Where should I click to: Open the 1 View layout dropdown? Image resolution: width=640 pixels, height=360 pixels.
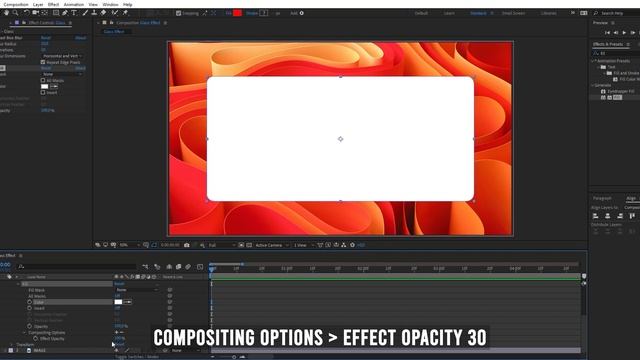(x=303, y=245)
